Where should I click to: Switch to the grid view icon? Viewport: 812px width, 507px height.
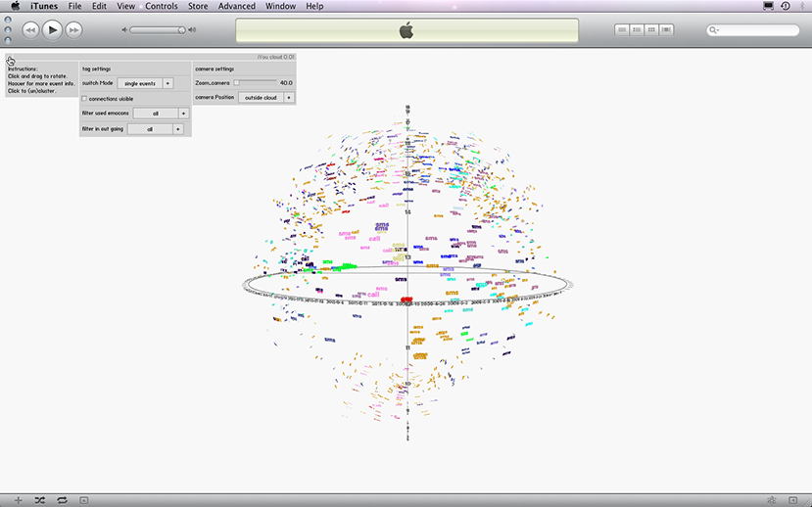click(x=652, y=30)
